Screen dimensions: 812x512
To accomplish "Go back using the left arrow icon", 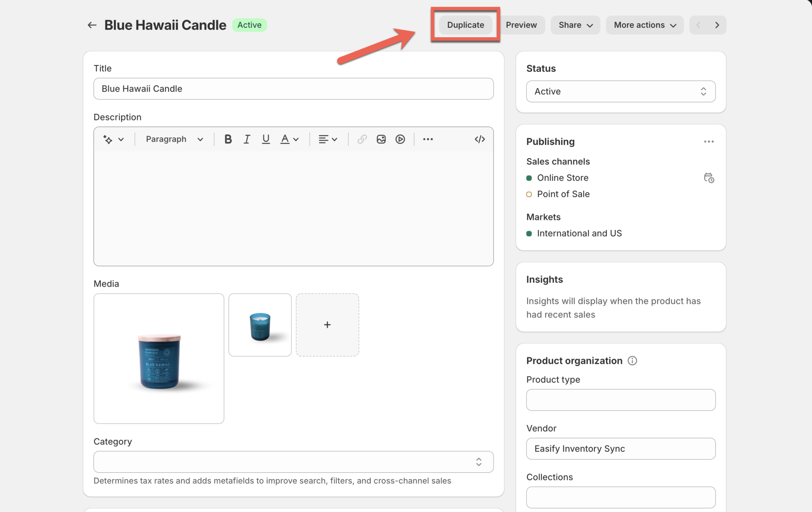I will tap(92, 25).
